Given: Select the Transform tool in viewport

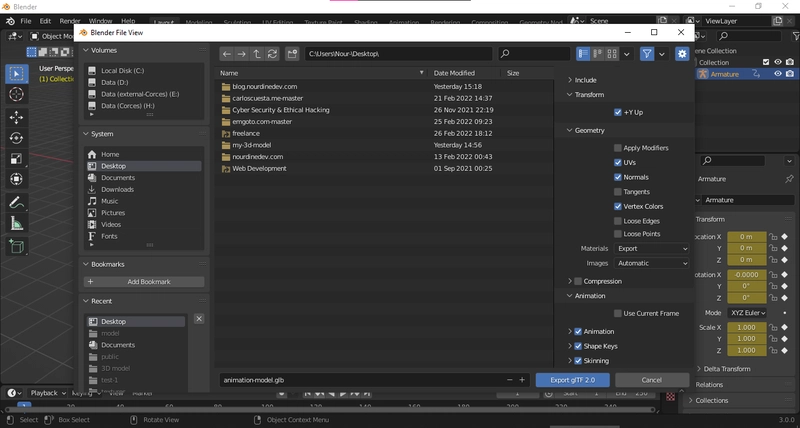Looking at the screenshot, I should (16, 179).
